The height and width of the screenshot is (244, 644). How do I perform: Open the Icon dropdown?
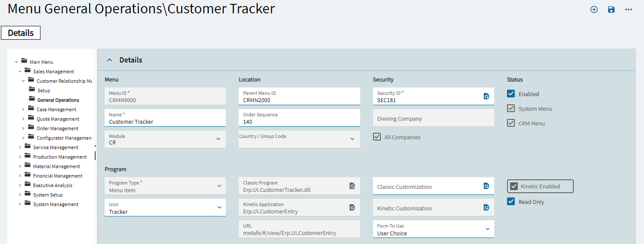pos(218,207)
